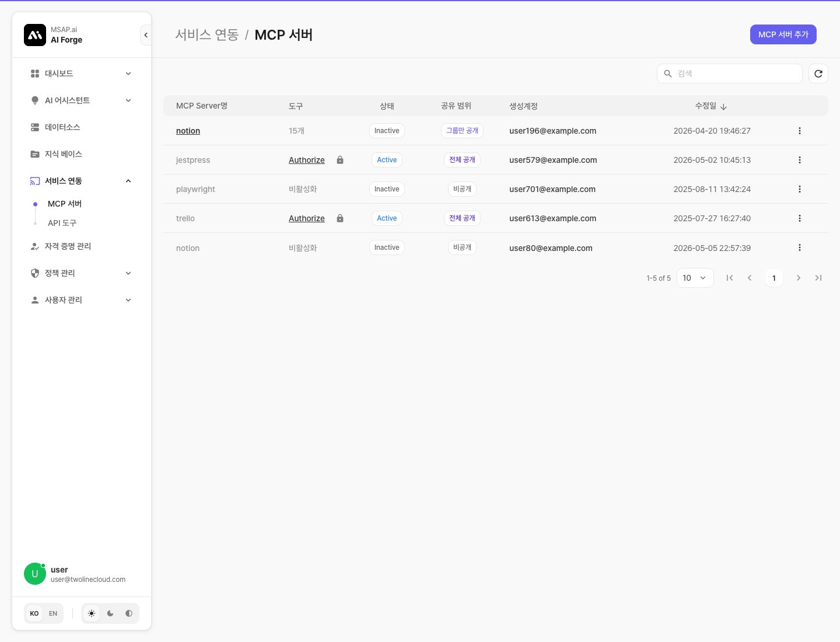Click the 그룹만 공개 badge
Viewport: 840px width, 642px height.
pyautogui.click(x=462, y=131)
